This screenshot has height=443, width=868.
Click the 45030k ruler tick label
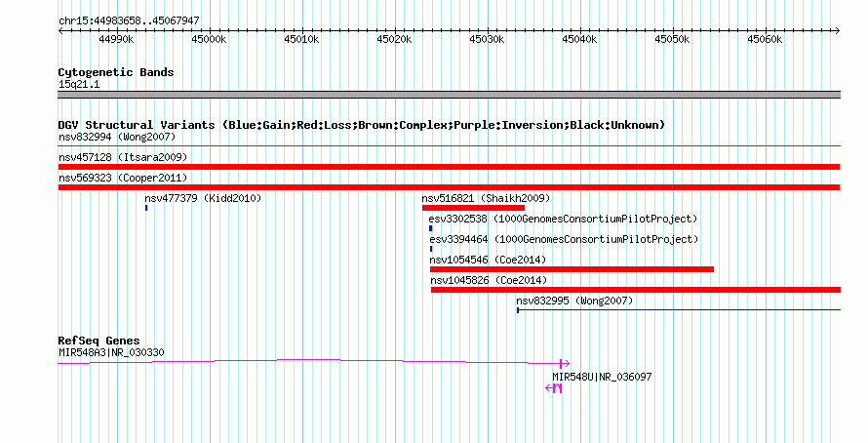coord(487,39)
